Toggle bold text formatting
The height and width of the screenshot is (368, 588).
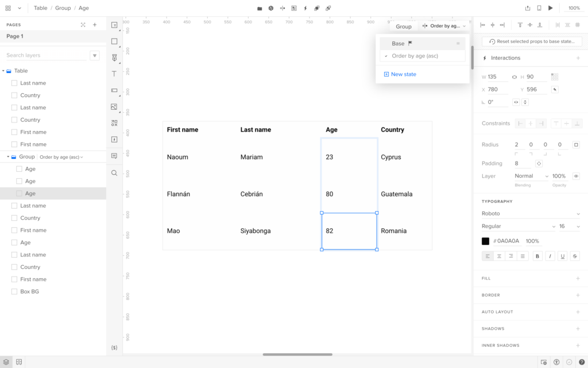[x=537, y=256]
